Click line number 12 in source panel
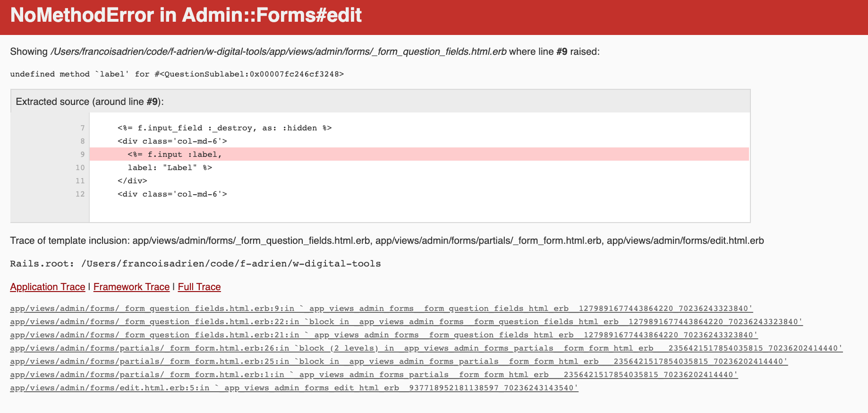Screen dimensions: 868x413 coord(80,194)
